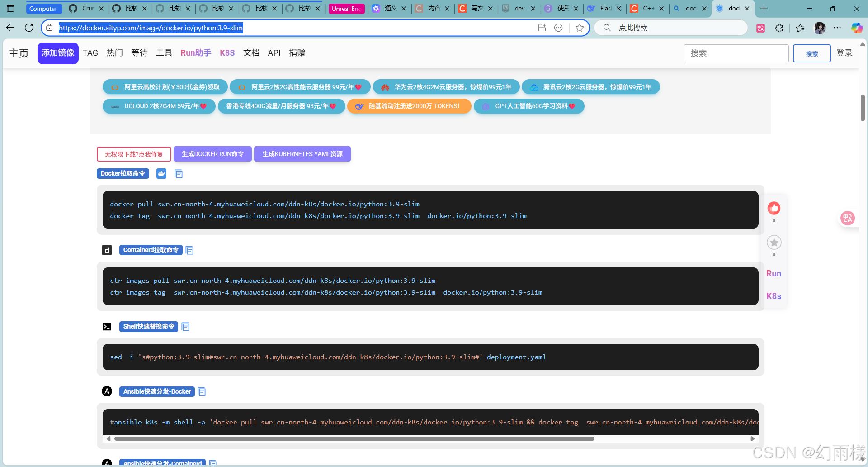The height and width of the screenshot is (467, 868).
Task: Open 香港专线400G流量 promo link
Action: [x=281, y=106]
